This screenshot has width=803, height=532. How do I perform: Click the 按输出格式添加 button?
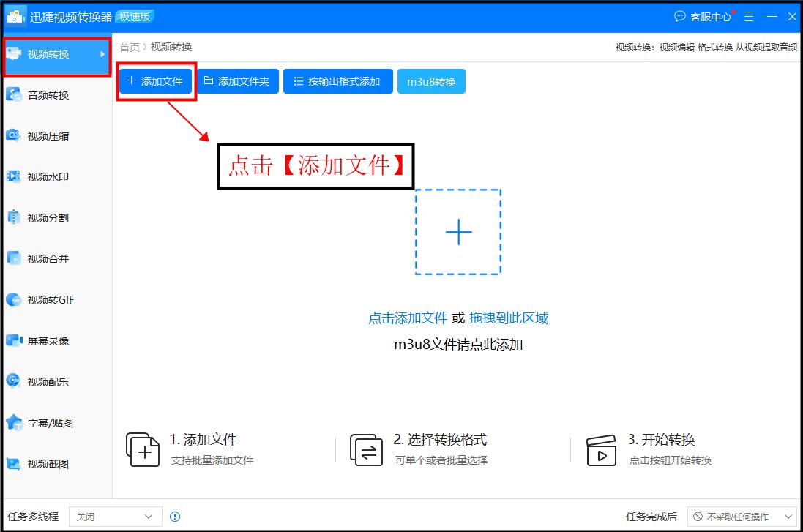pyautogui.click(x=337, y=81)
